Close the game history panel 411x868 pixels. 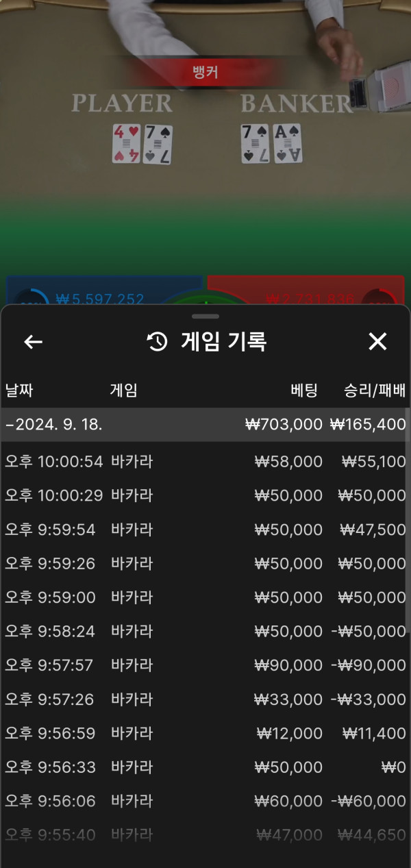pos(377,342)
